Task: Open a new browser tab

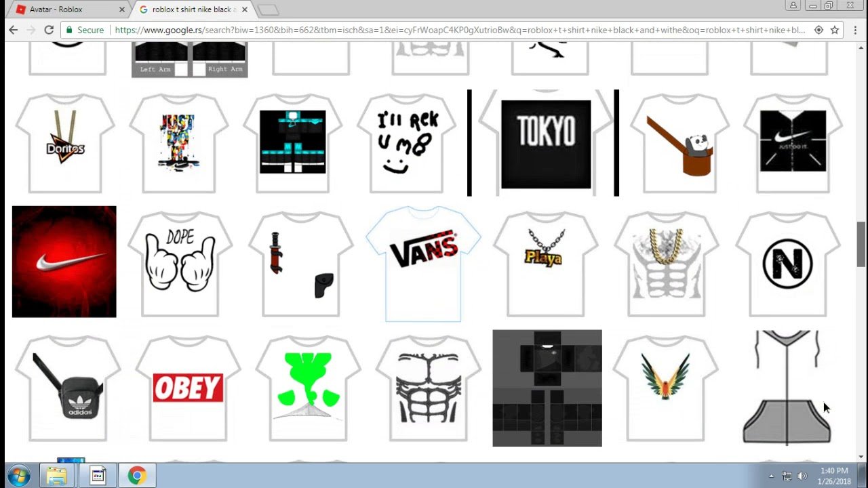Action: (269, 9)
